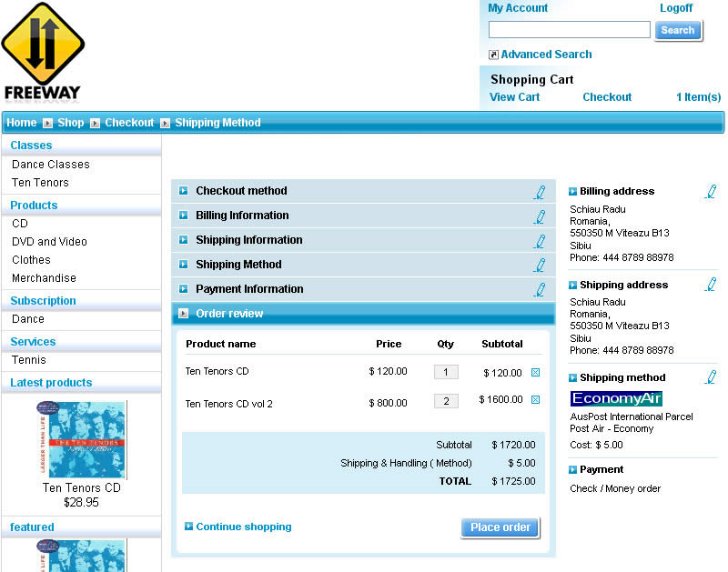Click the edit pencil for Billing Information
The image size is (728, 572).
pyautogui.click(x=540, y=216)
